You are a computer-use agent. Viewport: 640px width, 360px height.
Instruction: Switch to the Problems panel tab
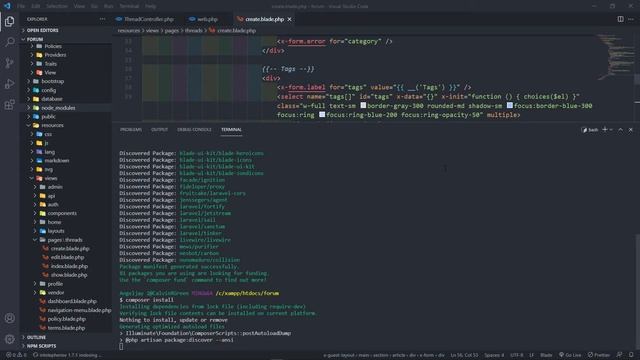(x=131, y=129)
